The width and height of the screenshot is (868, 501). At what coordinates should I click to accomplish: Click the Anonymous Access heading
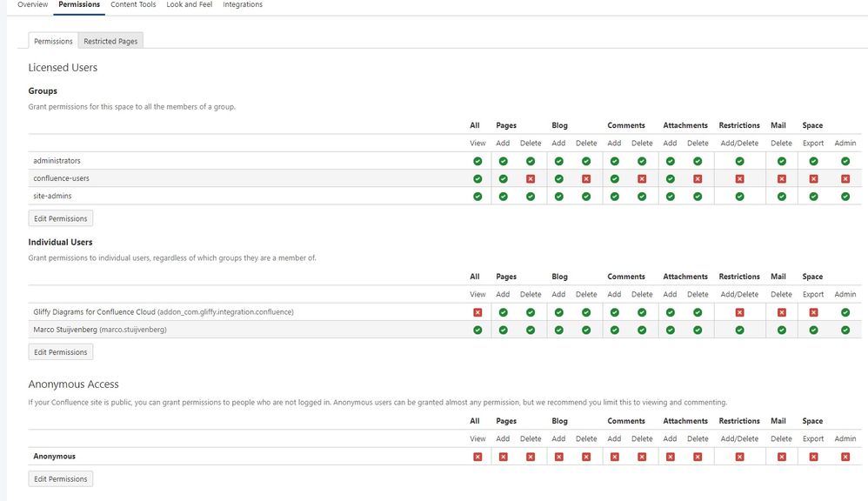73,384
